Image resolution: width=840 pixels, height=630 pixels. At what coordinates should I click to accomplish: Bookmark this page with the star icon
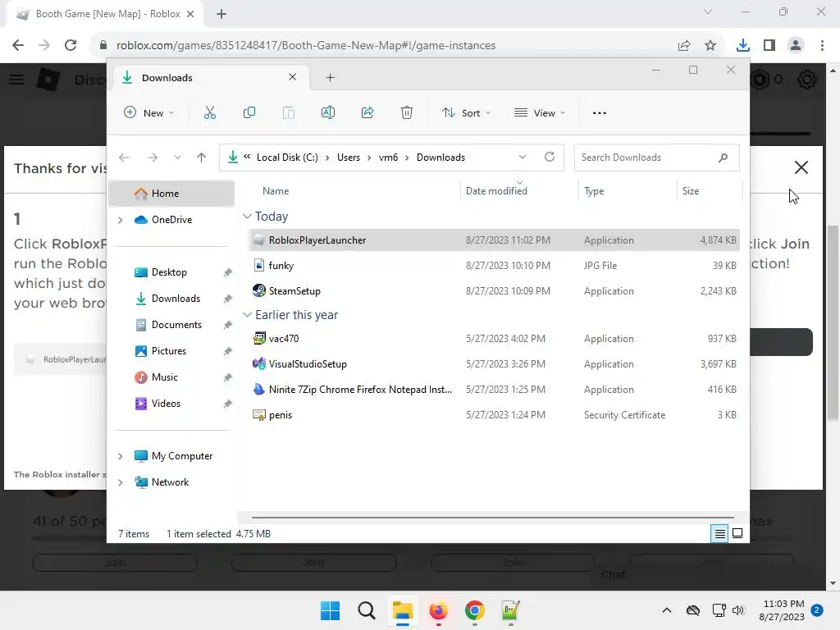click(710, 46)
